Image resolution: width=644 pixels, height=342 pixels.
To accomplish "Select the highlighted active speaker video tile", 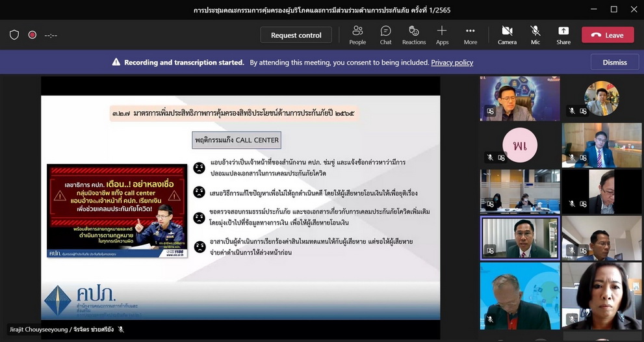I will coord(519,238).
